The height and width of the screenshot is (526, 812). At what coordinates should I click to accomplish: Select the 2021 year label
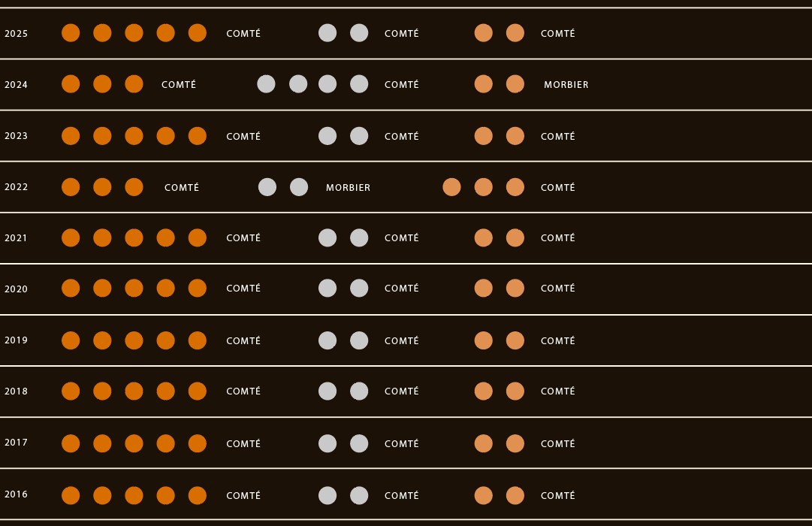(x=16, y=238)
